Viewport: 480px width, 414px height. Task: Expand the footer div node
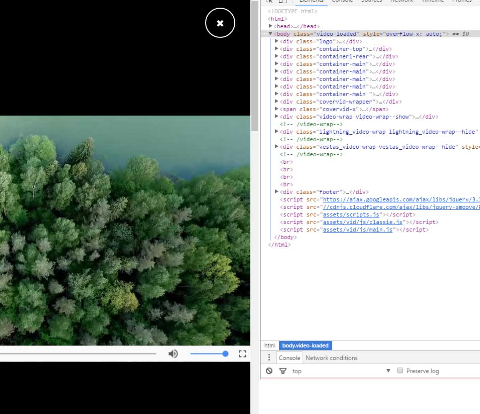click(x=277, y=192)
